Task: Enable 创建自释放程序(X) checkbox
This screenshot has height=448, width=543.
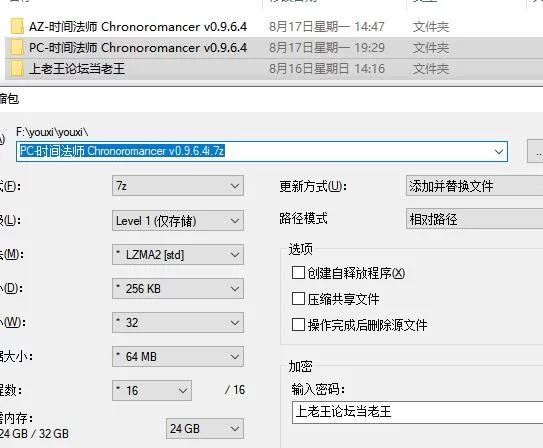Action: click(x=298, y=273)
